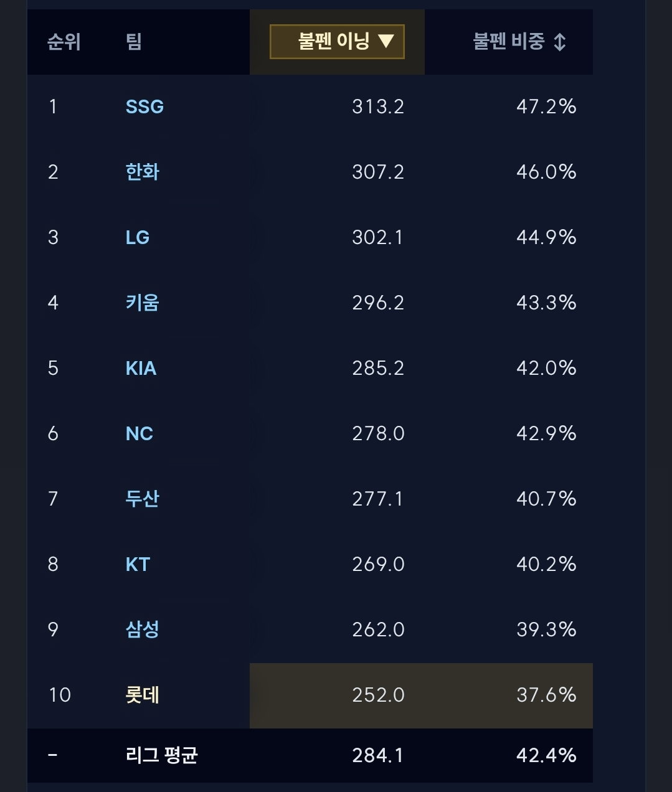The width and height of the screenshot is (672, 792).
Task: Open the 삼성 team link
Action: [x=142, y=629]
